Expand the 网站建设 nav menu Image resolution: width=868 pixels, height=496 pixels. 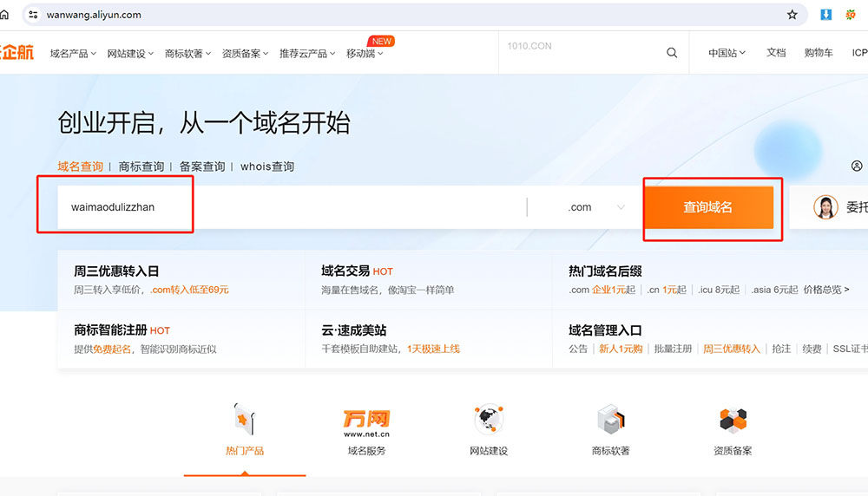point(130,54)
